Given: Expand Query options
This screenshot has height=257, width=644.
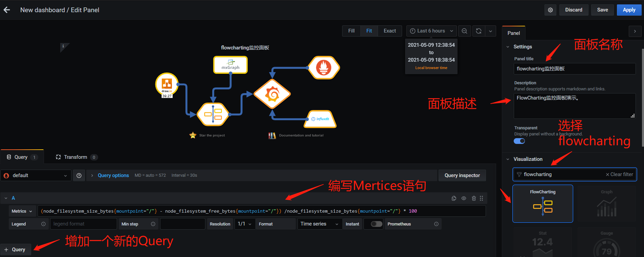Looking at the screenshot, I should [x=113, y=175].
